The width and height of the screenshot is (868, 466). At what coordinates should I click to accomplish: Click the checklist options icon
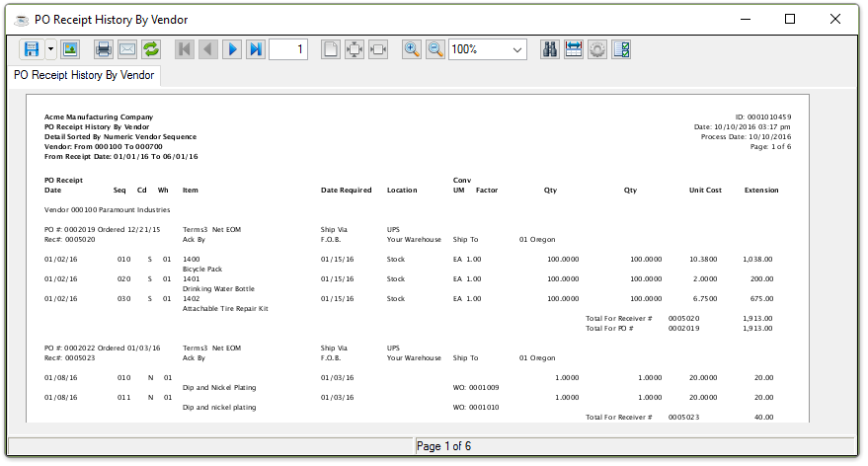pos(621,49)
